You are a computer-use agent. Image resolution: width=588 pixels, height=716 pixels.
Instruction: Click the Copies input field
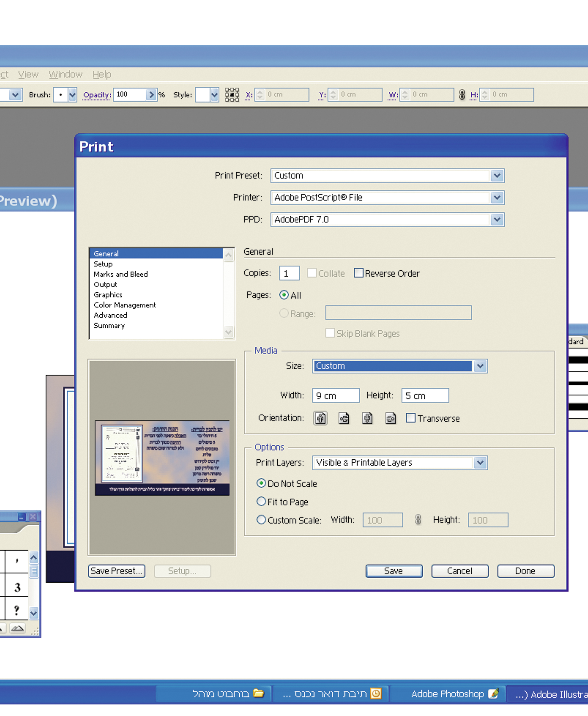coord(289,273)
